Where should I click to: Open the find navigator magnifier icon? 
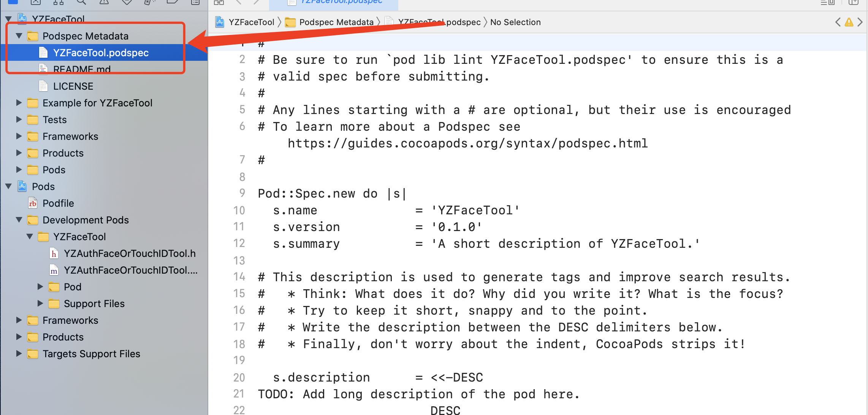81,2
